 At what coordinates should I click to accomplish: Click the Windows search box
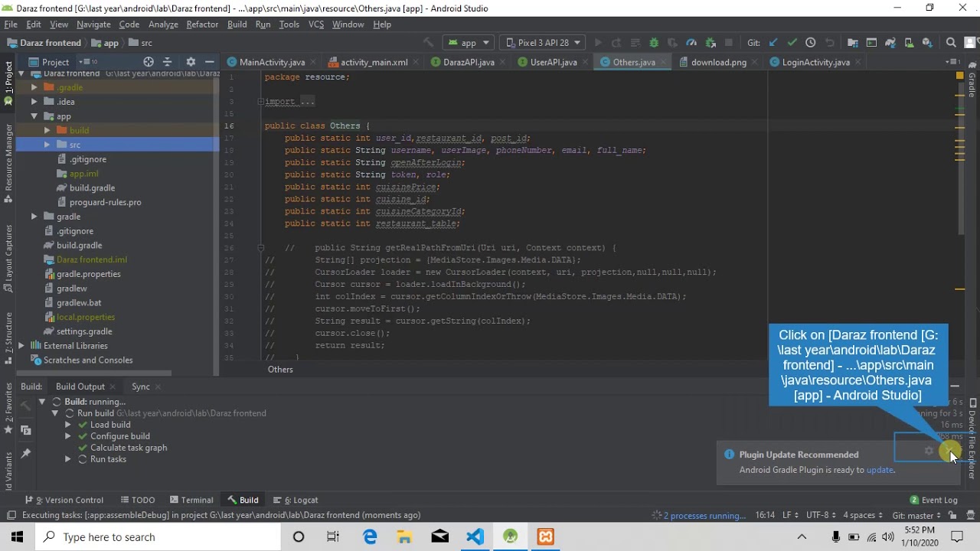point(158,536)
